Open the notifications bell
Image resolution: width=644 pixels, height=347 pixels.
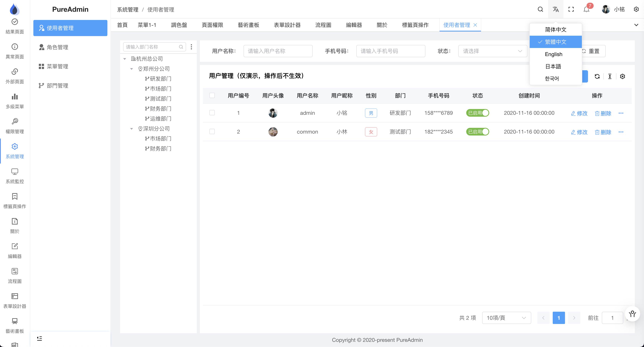click(586, 10)
